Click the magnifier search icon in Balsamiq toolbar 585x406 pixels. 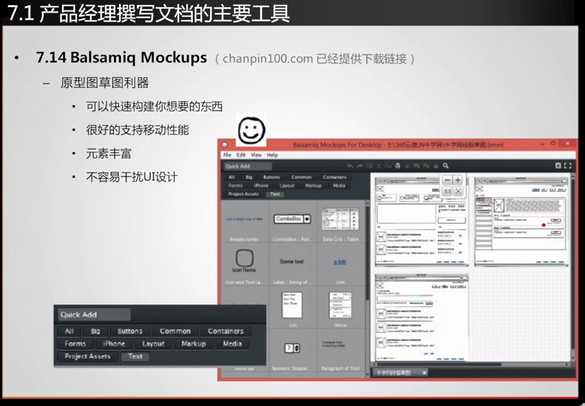click(445, 166)
